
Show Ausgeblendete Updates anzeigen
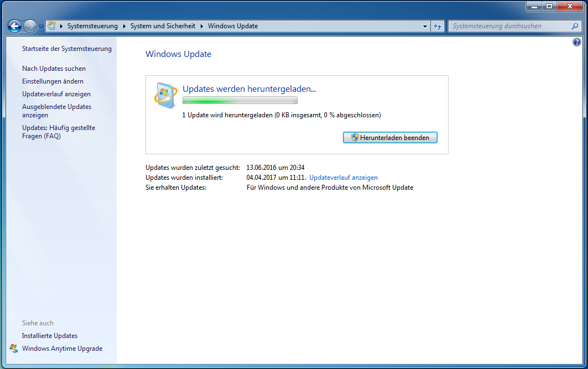pyautogui.click(x=56, y=111)
